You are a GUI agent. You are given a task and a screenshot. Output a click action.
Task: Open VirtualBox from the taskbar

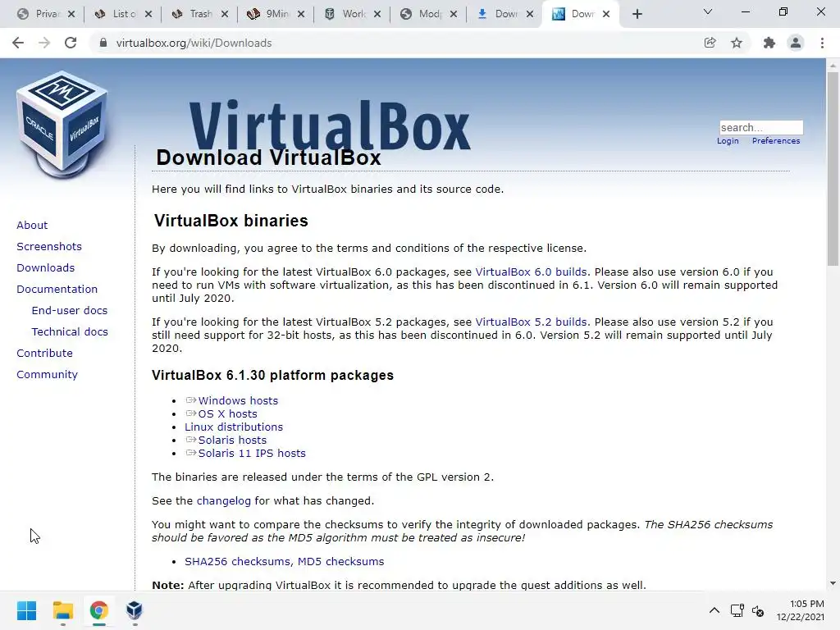tap(135, 610)
